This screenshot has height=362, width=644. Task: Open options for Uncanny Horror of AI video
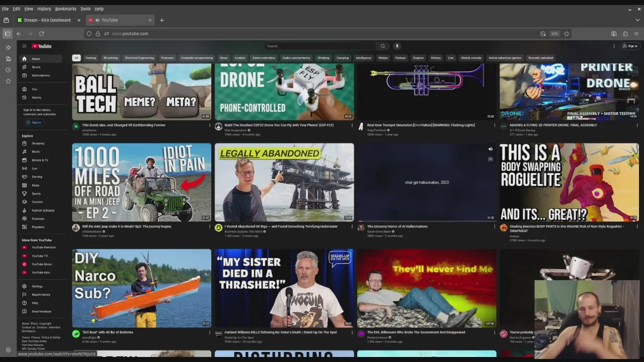click(495, 227)
